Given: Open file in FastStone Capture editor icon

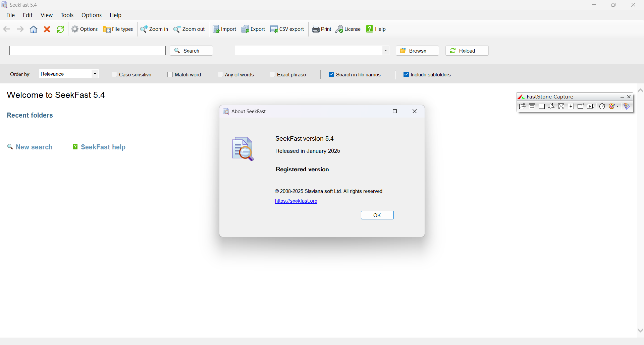Looking at the screenshot, I should tap(522, 107).
